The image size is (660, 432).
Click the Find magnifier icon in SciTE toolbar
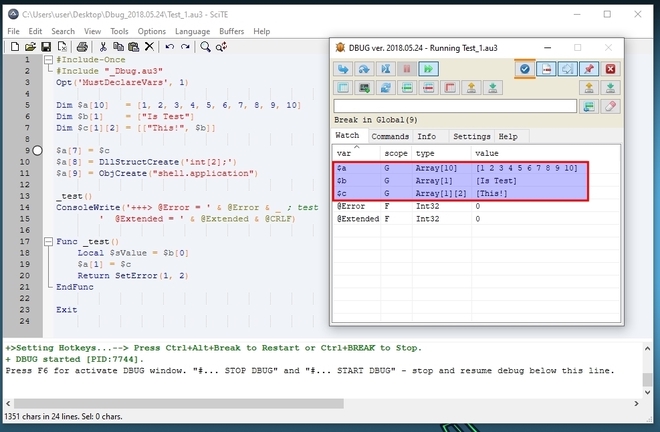pyautogui.click(x=206, y=47)
